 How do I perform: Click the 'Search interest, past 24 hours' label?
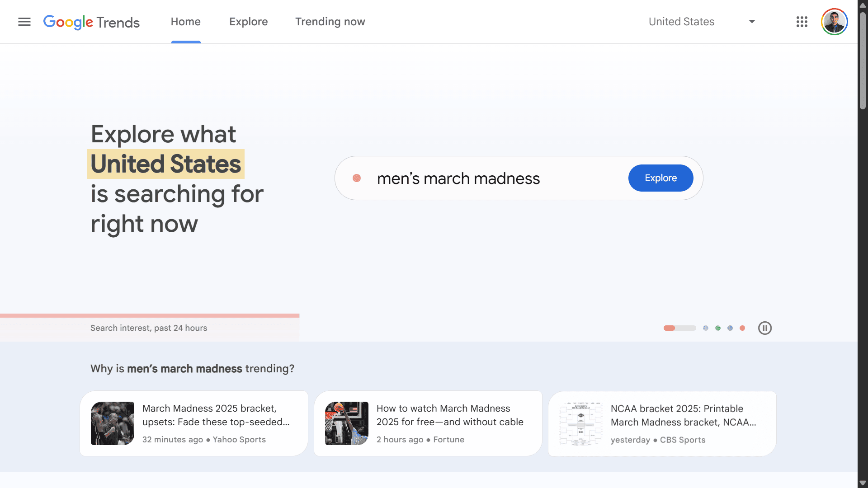pyautogui.click(x=149, y=328)
